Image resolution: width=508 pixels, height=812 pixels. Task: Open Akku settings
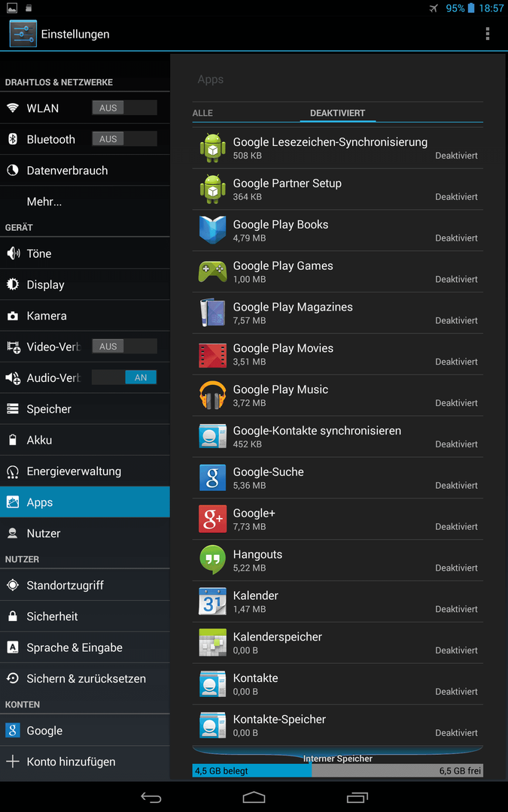click(x=85, y=440)
